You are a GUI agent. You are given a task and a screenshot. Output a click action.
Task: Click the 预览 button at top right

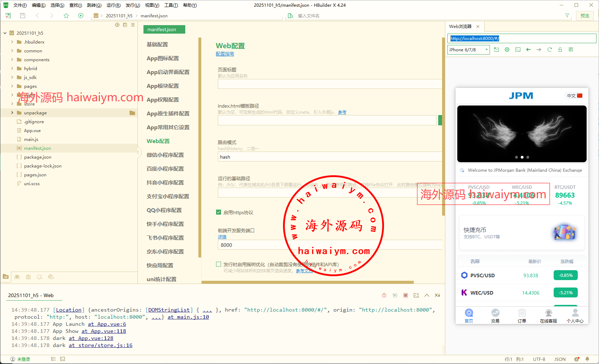[x=584, y=16]
